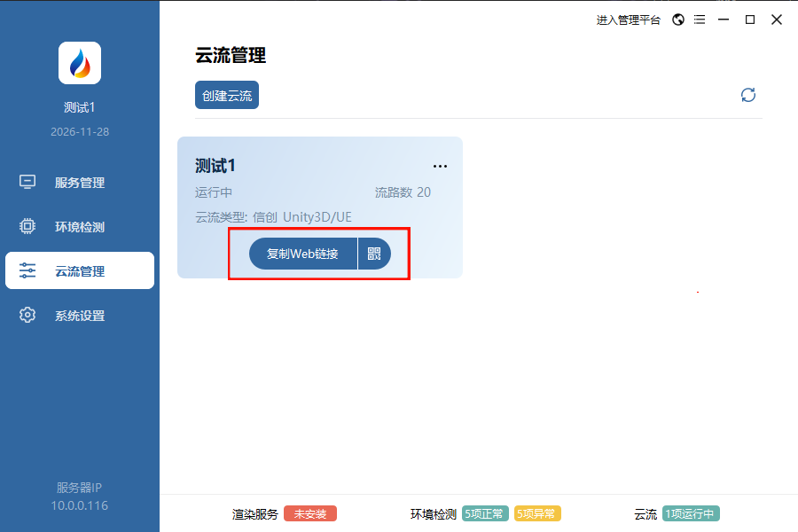Click the date 2026-11-28 in sidebar

click(x=80, y=132)
